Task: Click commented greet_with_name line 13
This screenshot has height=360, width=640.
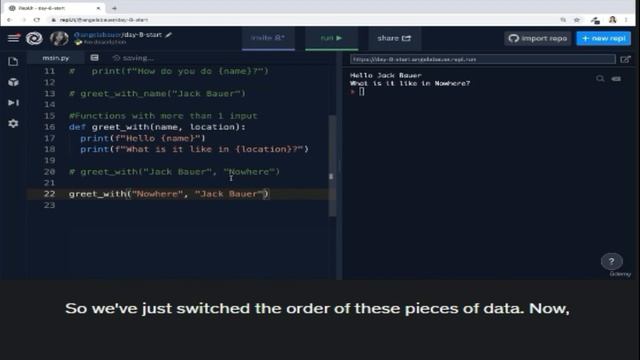Action: 158,93
